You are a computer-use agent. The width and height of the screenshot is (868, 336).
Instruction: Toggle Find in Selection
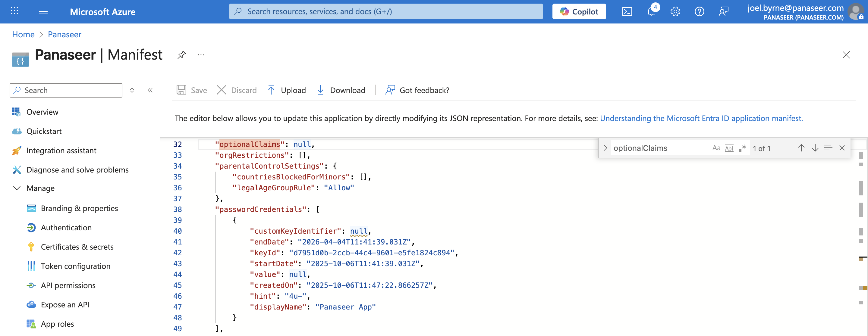pyautogui.click(x=828, y=148)
